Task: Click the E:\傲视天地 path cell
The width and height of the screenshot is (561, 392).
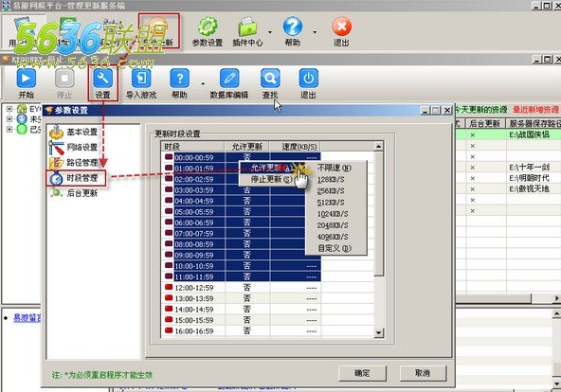Action: click(x=534, y=189)
